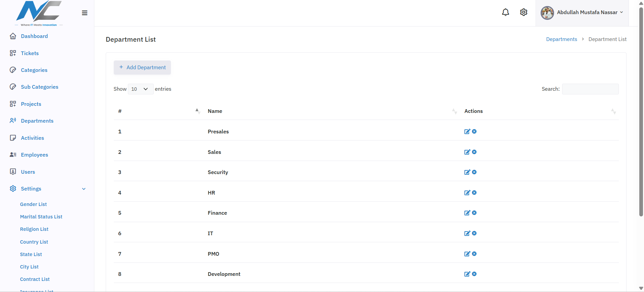This screenshot has width=644, height=292.
Task: Follow the Departments breadcrumb link
Action: click(x=561, y=39)
